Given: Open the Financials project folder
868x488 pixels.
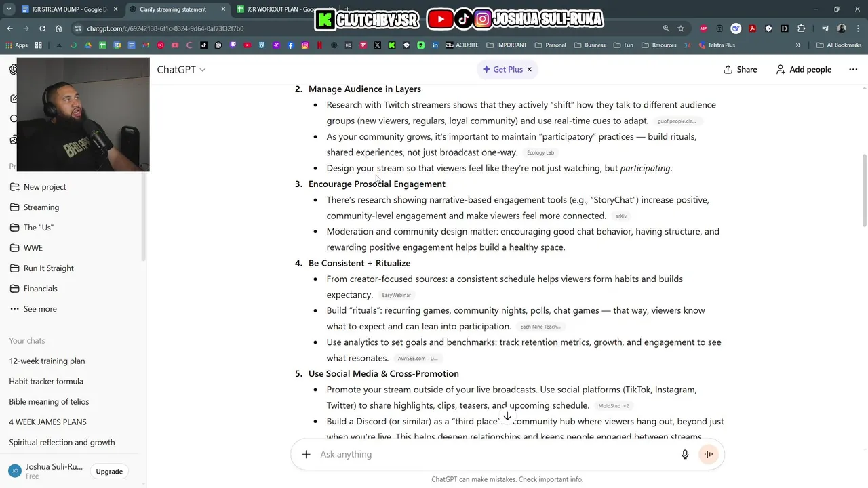Looking at the screenshot, I should (41, 289).
